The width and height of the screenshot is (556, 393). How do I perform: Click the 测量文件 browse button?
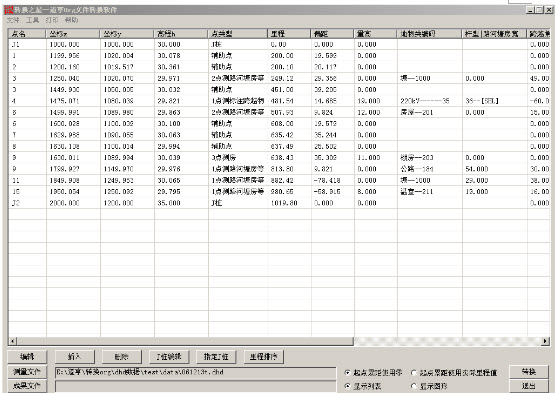click(x=27, y=372)
